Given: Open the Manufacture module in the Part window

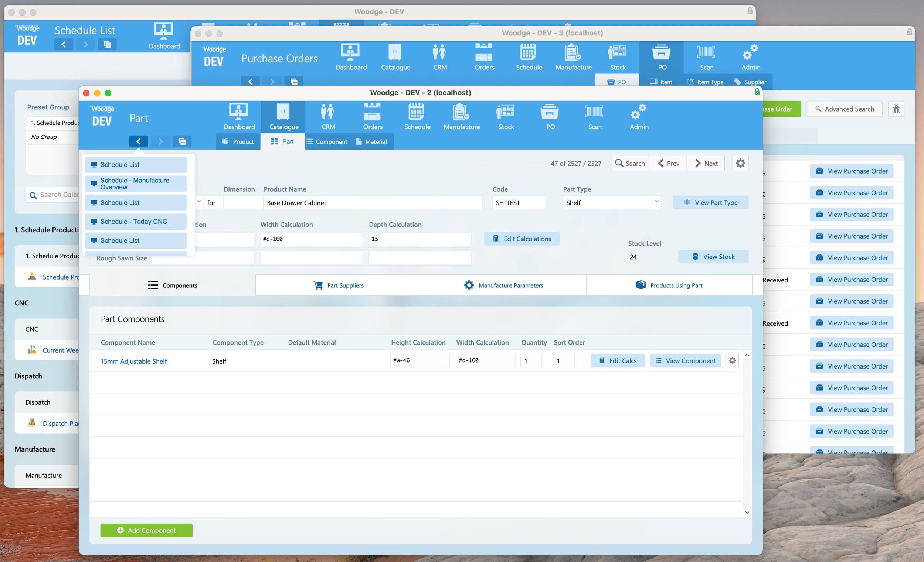Looking at the screenshot, I should click(461, 117).
